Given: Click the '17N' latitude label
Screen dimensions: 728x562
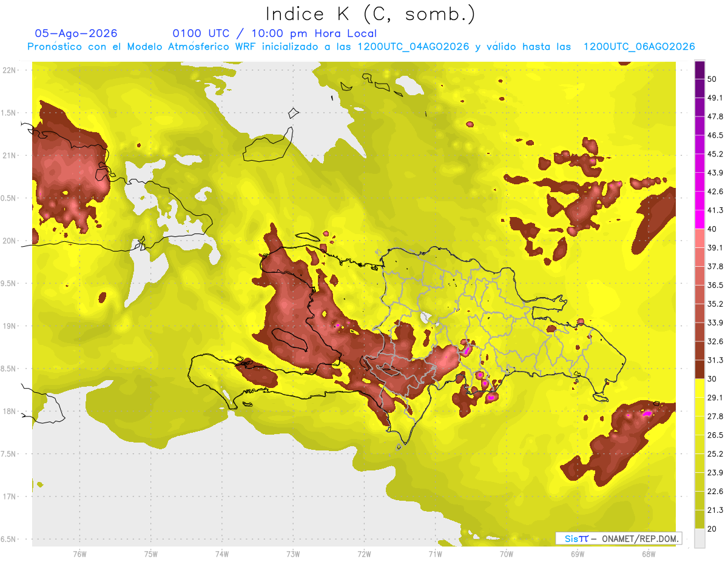Looking at the screenshot, I should [10, 497].
